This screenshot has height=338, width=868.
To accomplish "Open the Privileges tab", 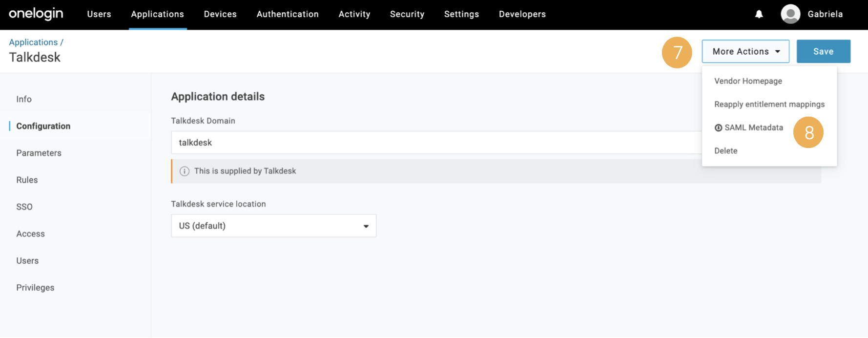I will click(x=35, y=288).
